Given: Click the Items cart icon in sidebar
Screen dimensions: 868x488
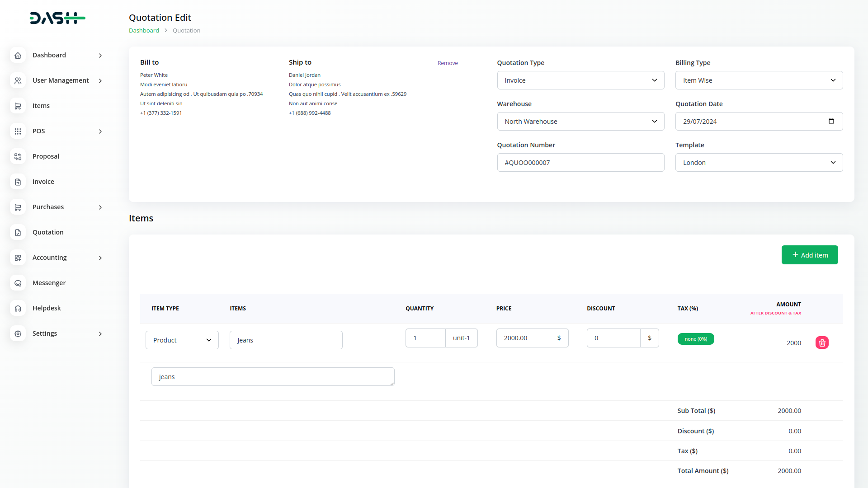Looking at the screenshot, I should click(18, 106).
